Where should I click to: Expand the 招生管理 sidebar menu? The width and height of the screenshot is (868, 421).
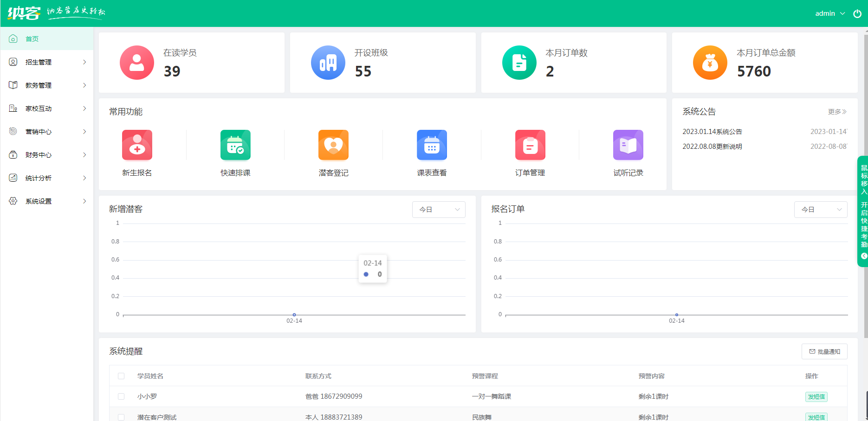[x=46, y=62]
